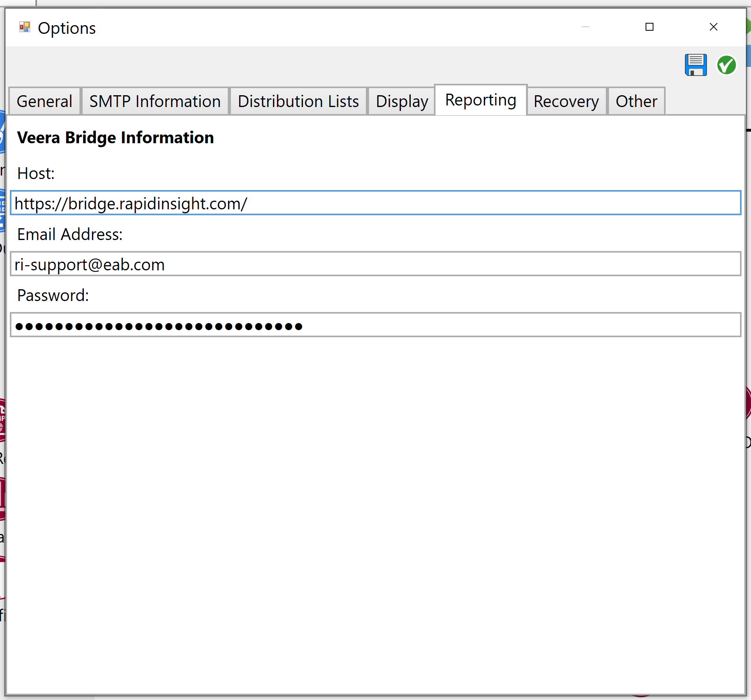Select the Reporting tab
Image resolution: width=751 pixels, height=700 pixels.
(480, 100)
